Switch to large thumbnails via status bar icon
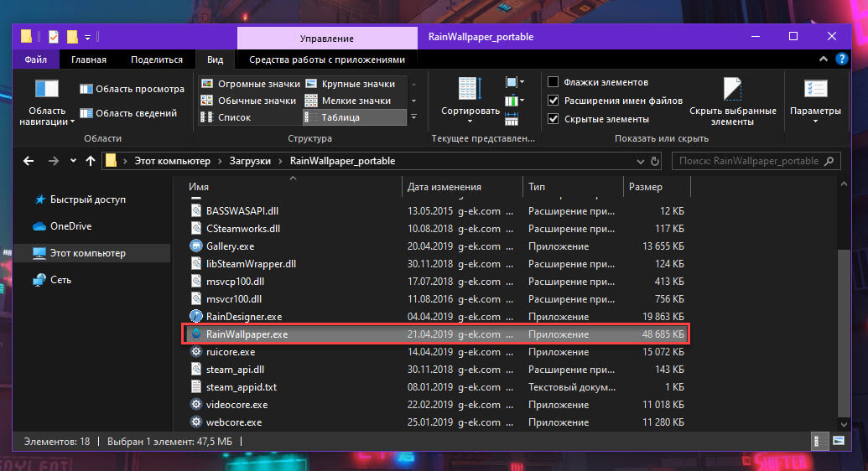Image resolution: width=868 pixels, height=471 pixels. pos(838,441)
